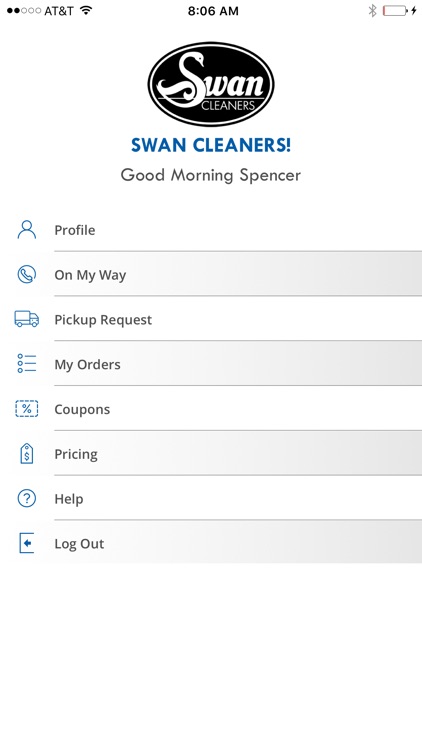The image size is (422, 750).
Task: Choose Log Out from the menu
Action: point(211,543)
